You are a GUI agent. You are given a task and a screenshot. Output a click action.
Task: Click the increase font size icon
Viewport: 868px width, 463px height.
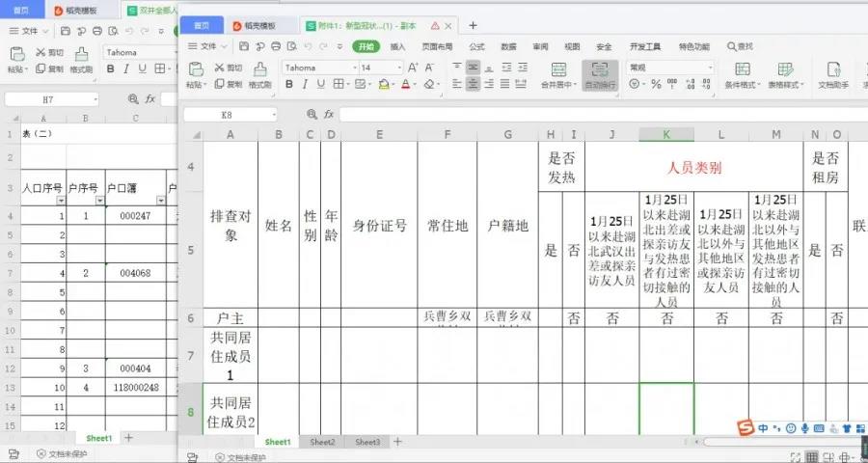tap(414, 68)
